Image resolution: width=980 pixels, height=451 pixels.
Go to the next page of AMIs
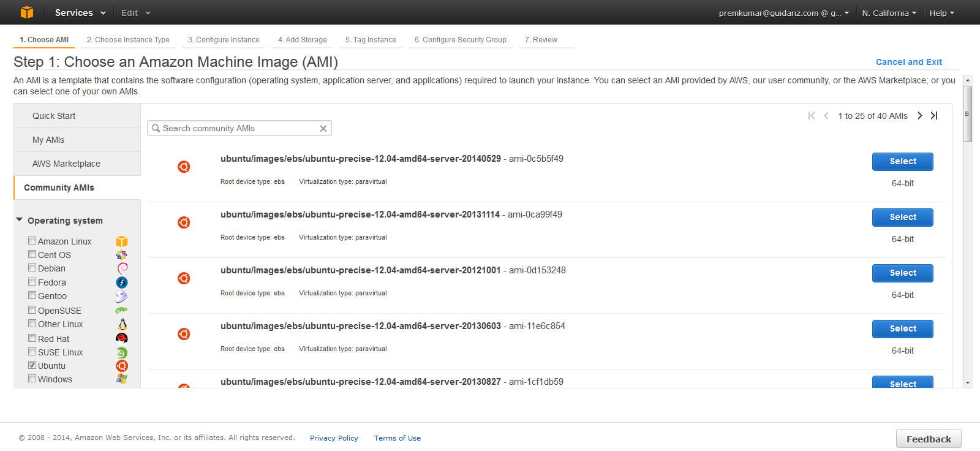(x=919, y=116)
